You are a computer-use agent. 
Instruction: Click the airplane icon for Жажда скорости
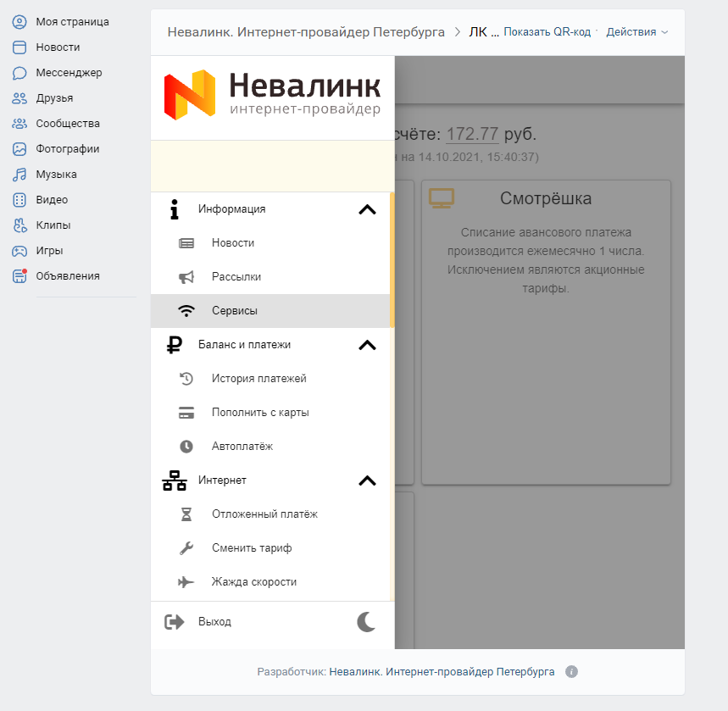click(x=186, y=582)
